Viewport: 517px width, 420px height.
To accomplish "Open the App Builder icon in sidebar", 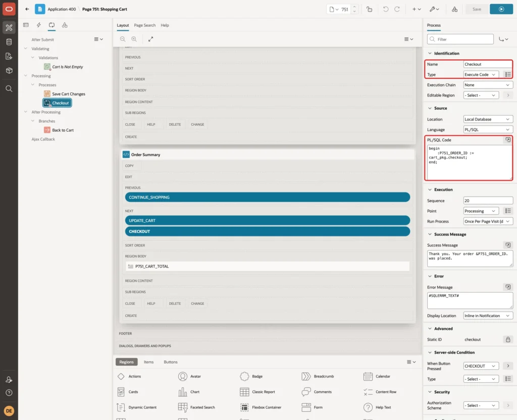I will tap(9, 28).
